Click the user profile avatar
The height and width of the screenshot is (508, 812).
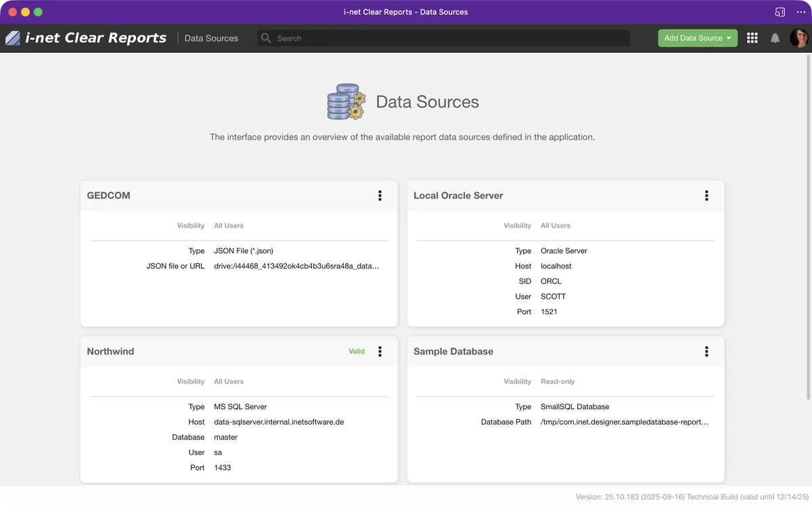pyautogui.click(x=798, y=38)
